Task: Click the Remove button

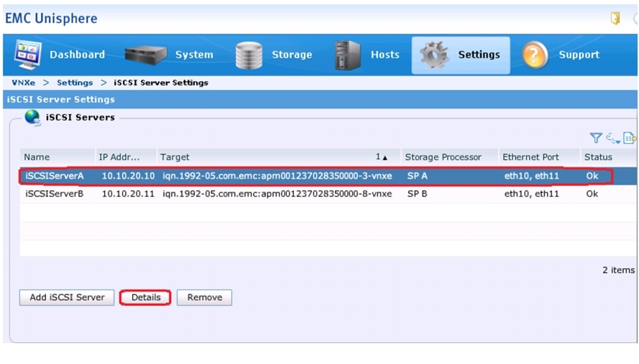Action: click(205, 298)
